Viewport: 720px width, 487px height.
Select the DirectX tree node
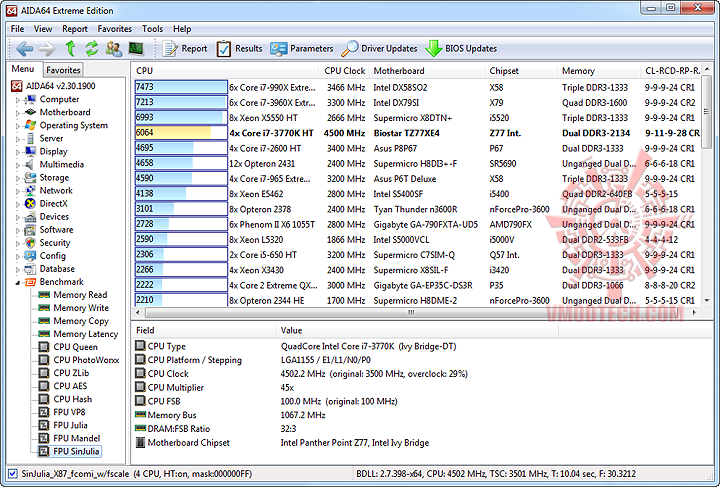pos(53,203)
